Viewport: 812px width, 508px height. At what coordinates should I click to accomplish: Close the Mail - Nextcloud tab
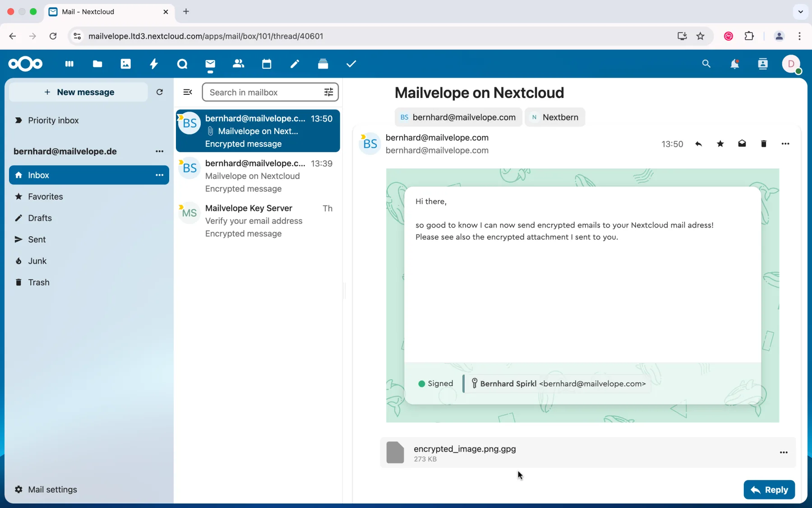click(166, 12)
